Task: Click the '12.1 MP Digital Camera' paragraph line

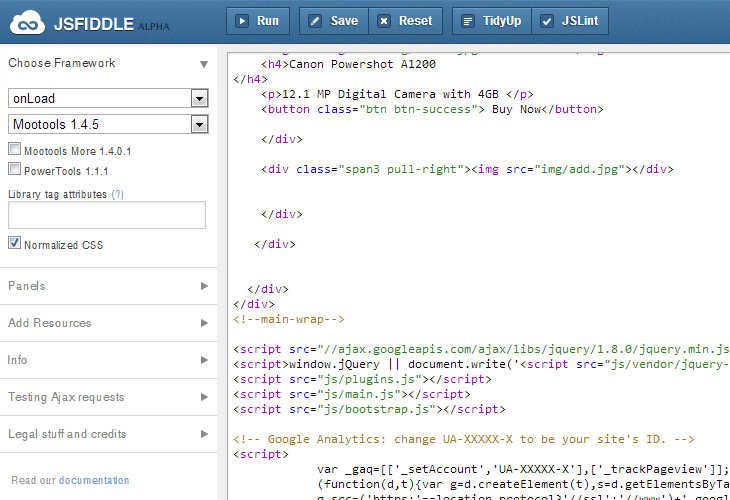Action: (x=397, y=94)
